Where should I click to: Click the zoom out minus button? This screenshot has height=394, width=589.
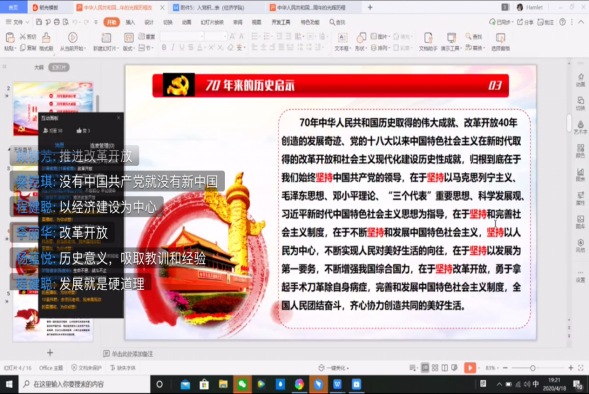[505, 368]
